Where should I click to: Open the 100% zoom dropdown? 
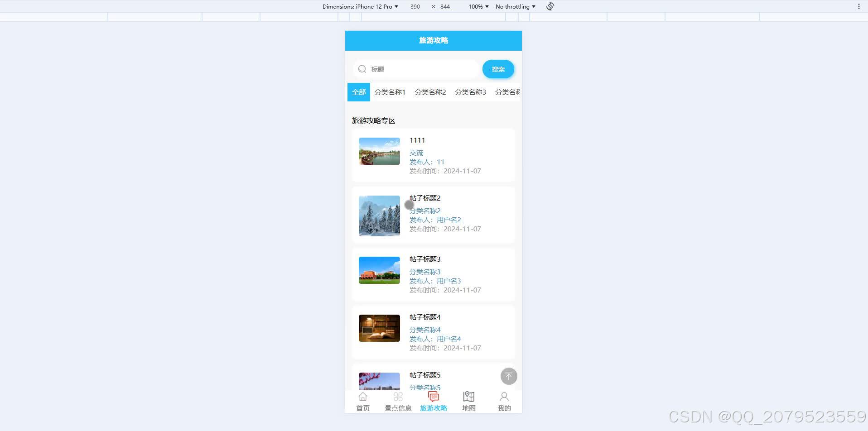click(x=479, y=6)
